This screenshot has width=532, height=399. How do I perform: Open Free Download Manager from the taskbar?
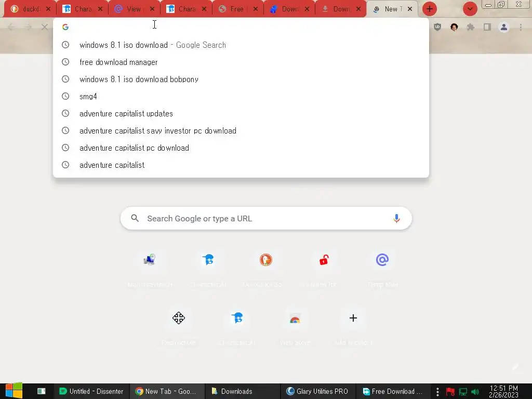click(x=393, y=391)
